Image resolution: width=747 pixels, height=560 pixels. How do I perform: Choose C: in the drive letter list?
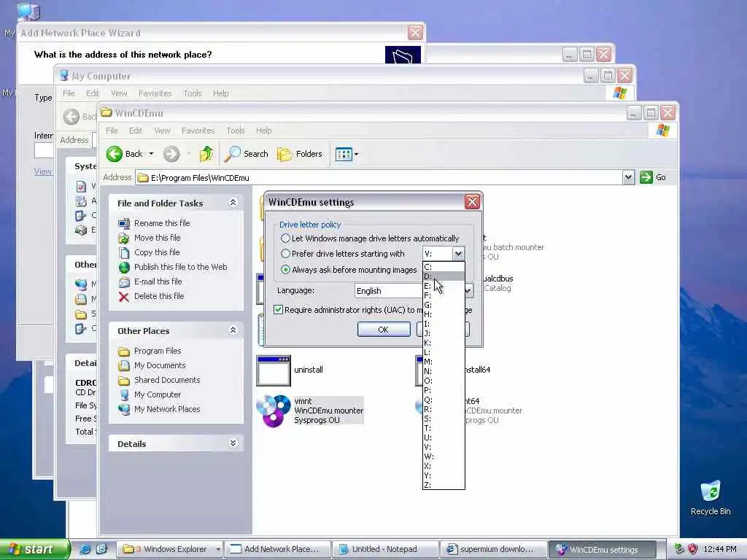pos(444,267)
